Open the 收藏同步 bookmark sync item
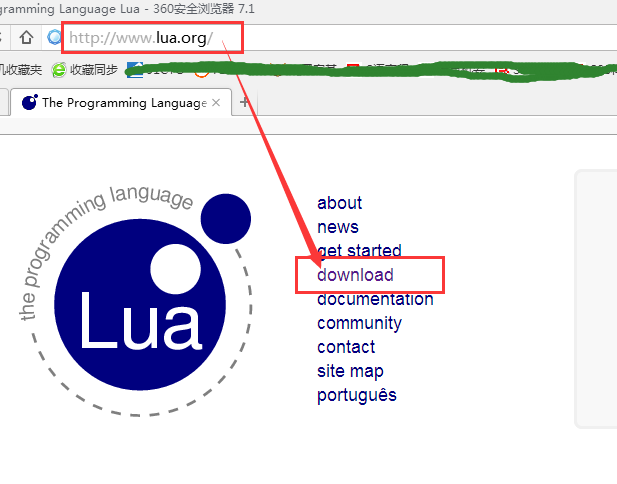617x484 pixels. click(85, 70)
